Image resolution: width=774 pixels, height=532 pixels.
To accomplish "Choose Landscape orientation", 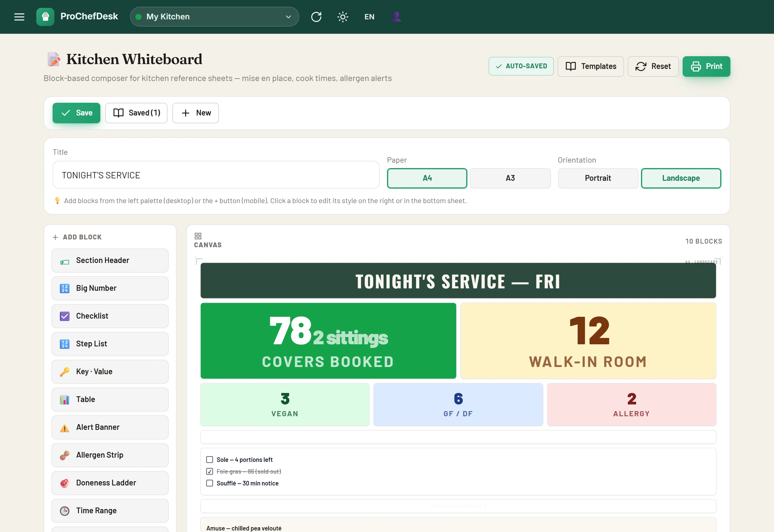I will coord(681,178).
